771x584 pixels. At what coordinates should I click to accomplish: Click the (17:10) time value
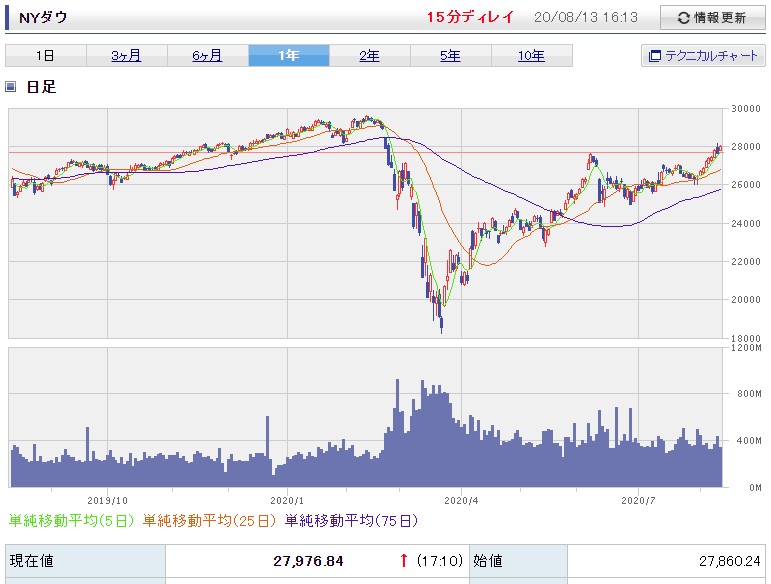440,561
